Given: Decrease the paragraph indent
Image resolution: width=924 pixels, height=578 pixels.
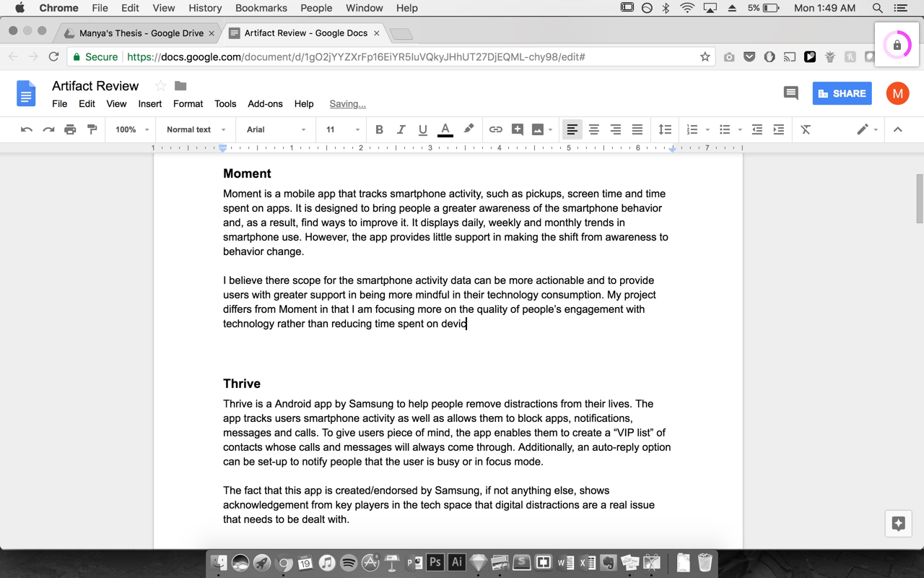Looking at the screenshot, I should 757,129.
